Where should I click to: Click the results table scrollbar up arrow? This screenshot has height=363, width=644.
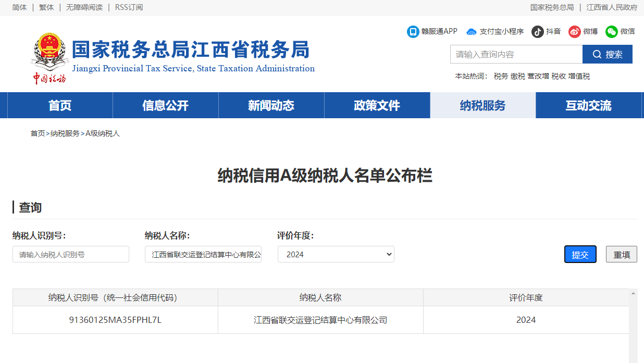(x=633, y=294)
